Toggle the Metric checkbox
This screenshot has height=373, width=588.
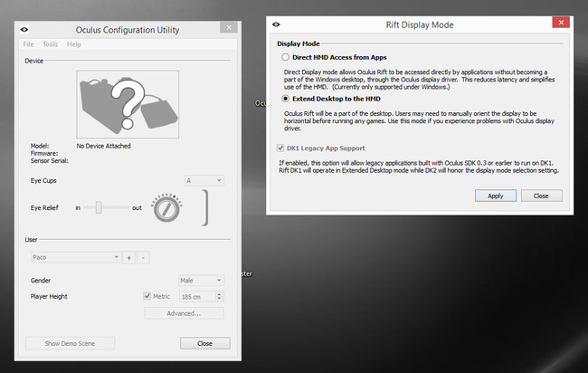coord(147,296)
